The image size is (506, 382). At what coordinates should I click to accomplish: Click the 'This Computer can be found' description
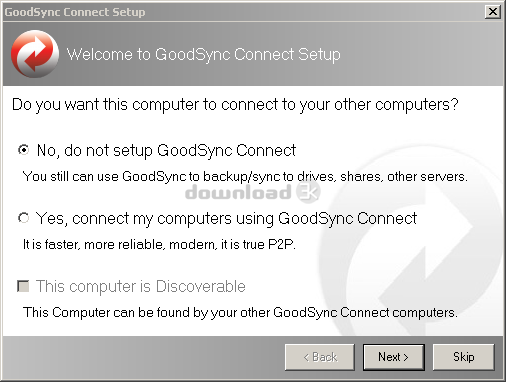pyautogui.click(x=240, y=313)
